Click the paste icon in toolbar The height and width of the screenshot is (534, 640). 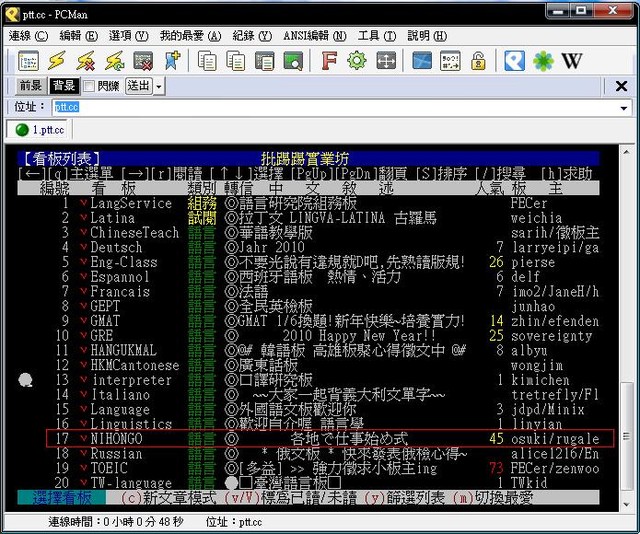coord(236,61)
